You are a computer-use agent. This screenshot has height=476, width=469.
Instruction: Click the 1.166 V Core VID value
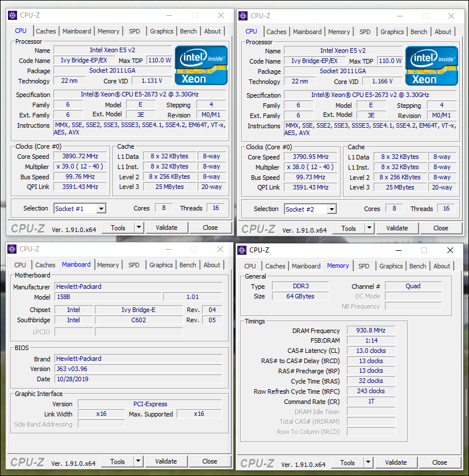[x=383, y=81]
